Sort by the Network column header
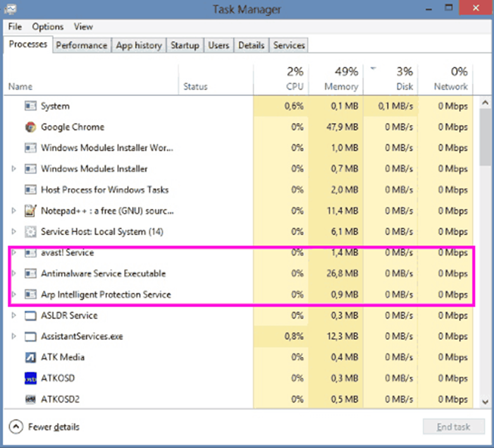 pos(445,80)
